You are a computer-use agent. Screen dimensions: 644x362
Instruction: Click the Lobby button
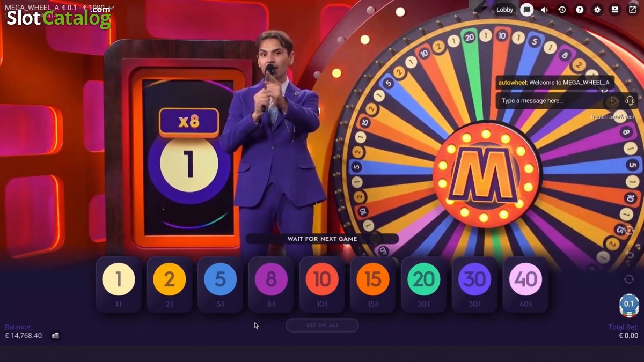tap(504, 10)
